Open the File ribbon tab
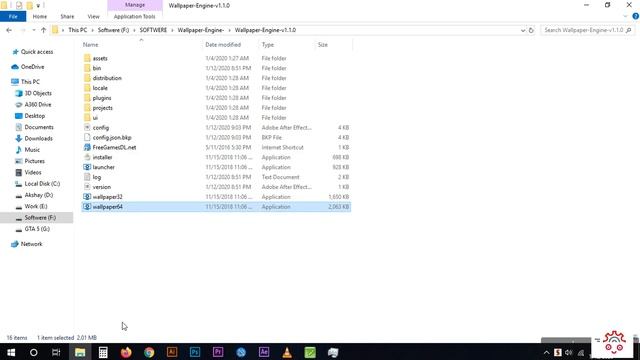 [x=13, y=16]
